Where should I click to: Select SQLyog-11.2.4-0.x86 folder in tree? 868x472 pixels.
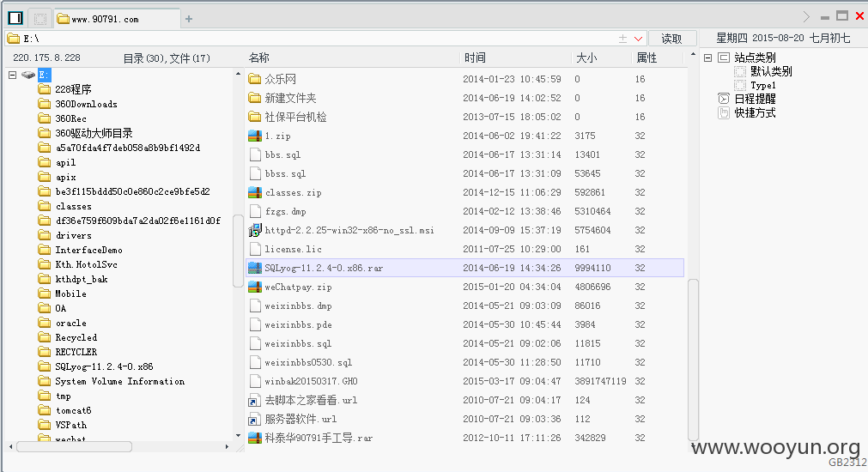point(104,366)
